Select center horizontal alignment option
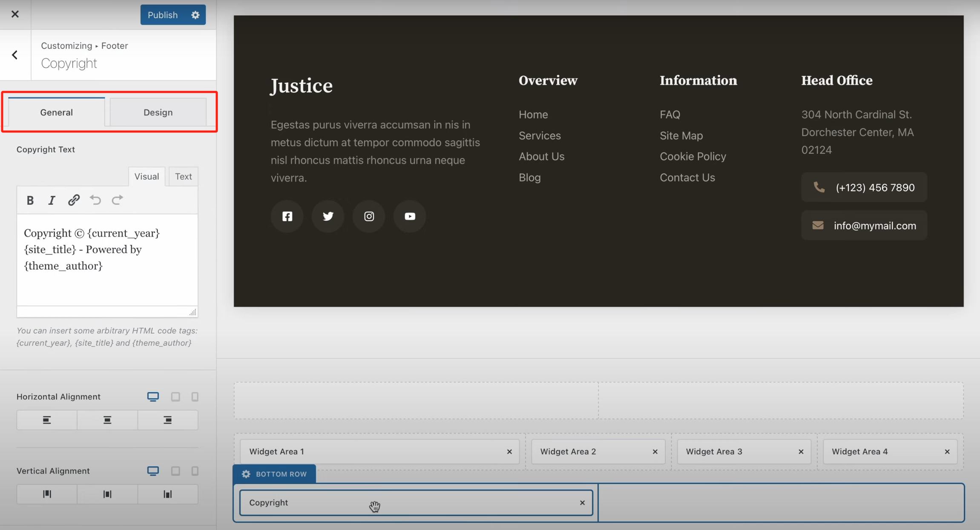The image size is (980, 530). [107, 420]
